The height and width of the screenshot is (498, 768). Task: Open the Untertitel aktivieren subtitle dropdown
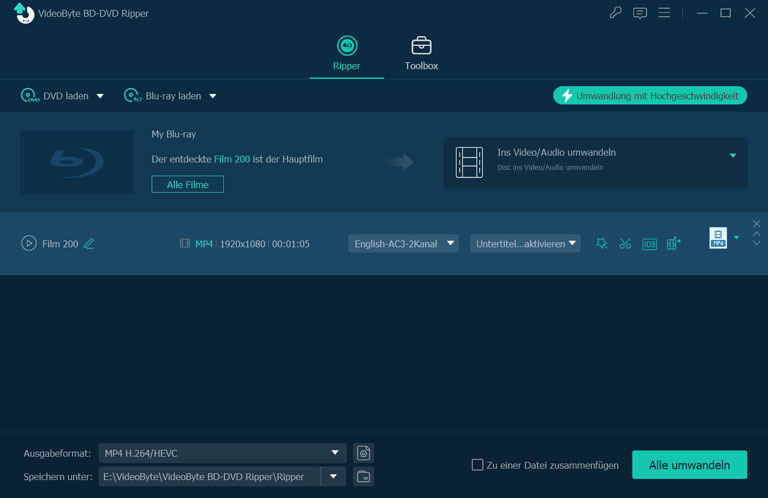tap(525, 243)
